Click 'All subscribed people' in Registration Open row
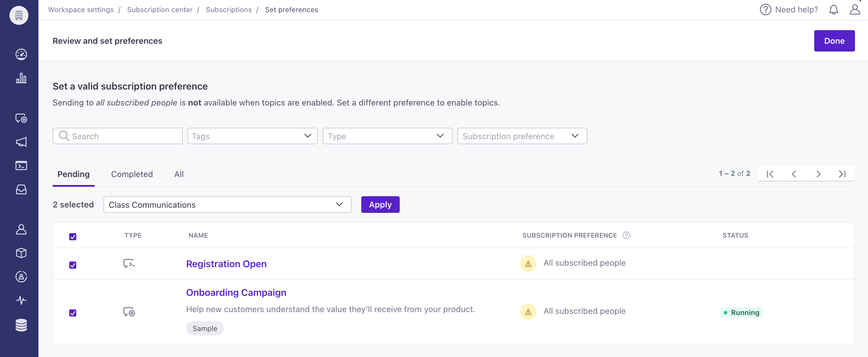This screenshot has width=868, height=357. [584, 263]
